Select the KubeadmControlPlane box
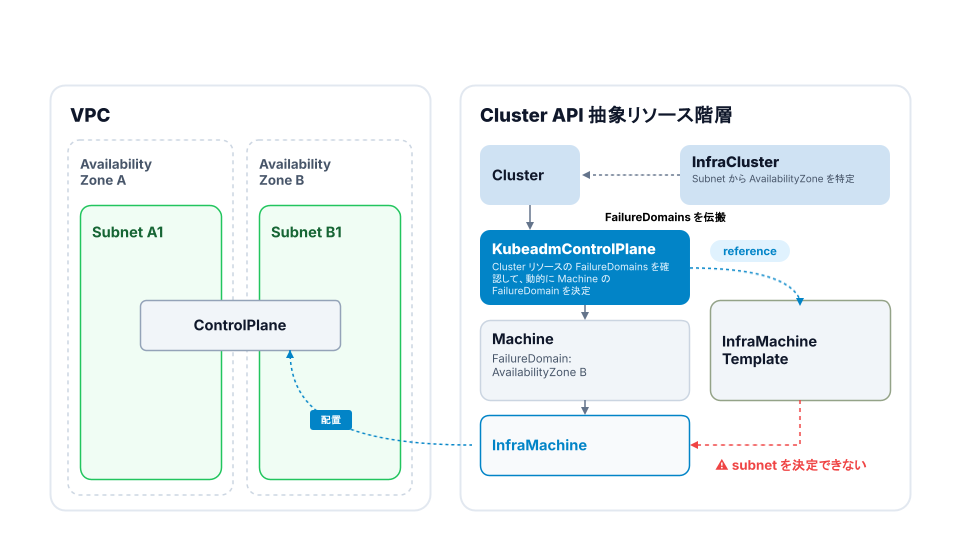The height and width of the screenshot is (540, 960). 585,268
